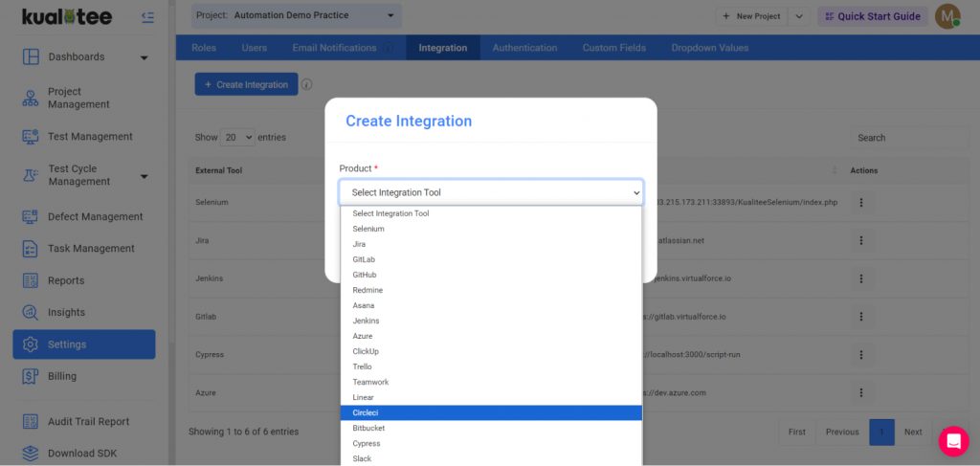Open the Settings gear icon
This screenshot has width=980, height=466.
click(x=31, y=344)
